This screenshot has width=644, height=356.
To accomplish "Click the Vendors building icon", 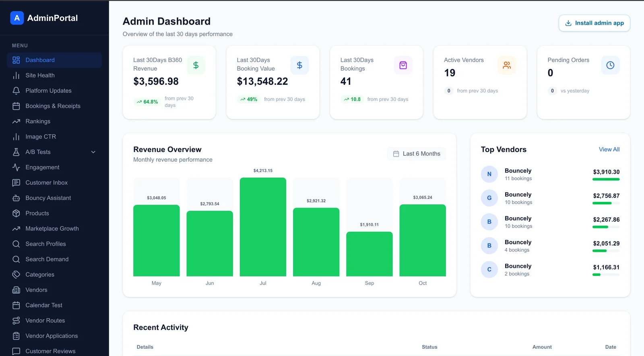I will point(16,290).
